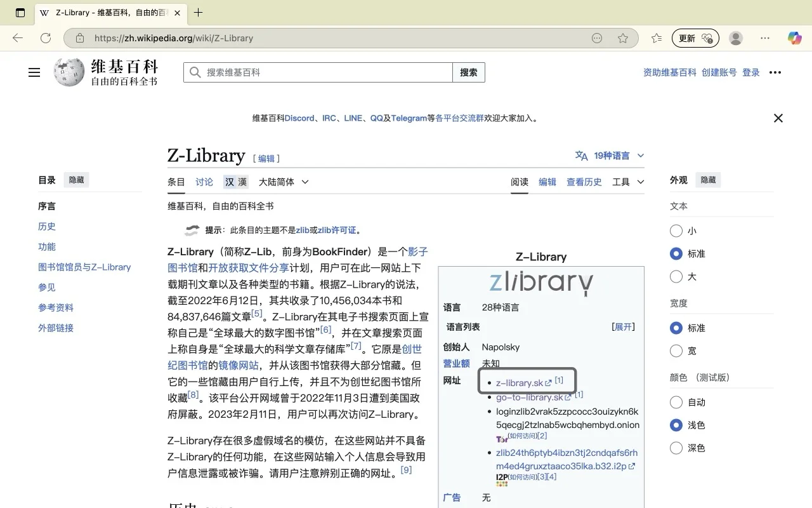Launch the Copilot sidebar icon
This screenshot has width=812, height=508.
point(794,38)
